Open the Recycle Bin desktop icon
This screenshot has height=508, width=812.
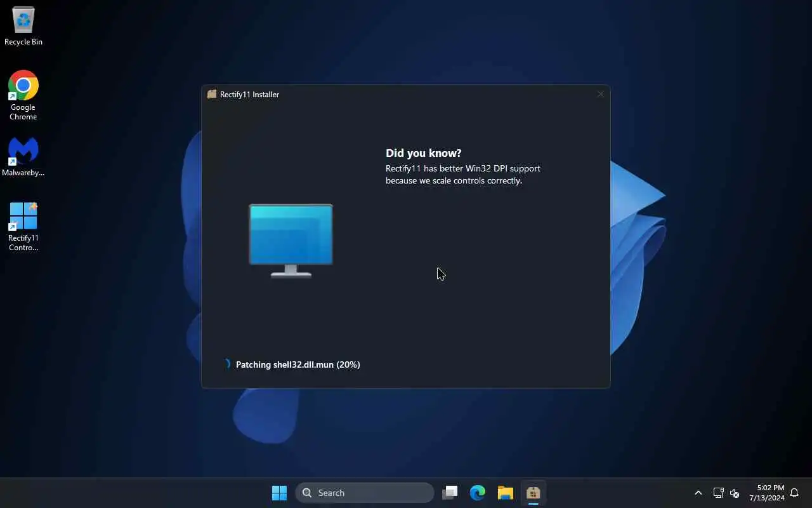(x=23, y=27)
